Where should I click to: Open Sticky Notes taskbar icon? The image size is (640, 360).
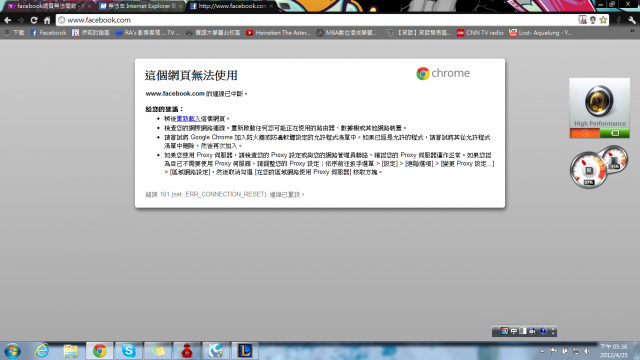pos(158,351)
